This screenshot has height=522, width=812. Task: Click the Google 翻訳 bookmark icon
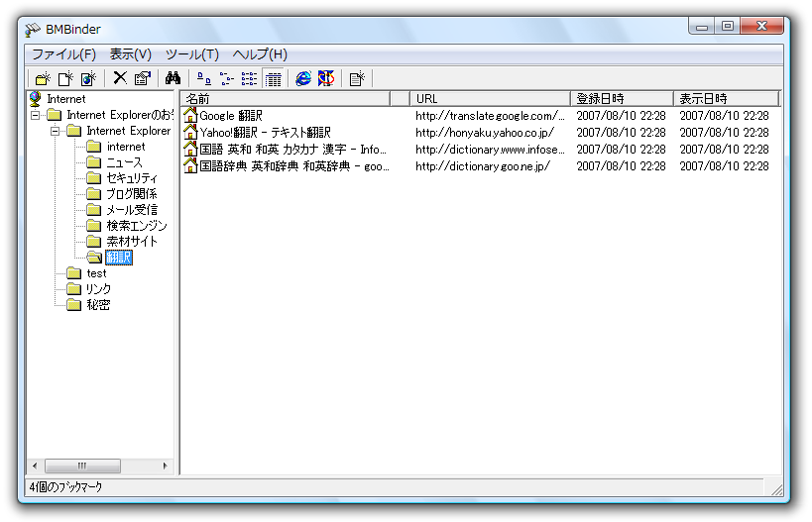click(190, 115)
